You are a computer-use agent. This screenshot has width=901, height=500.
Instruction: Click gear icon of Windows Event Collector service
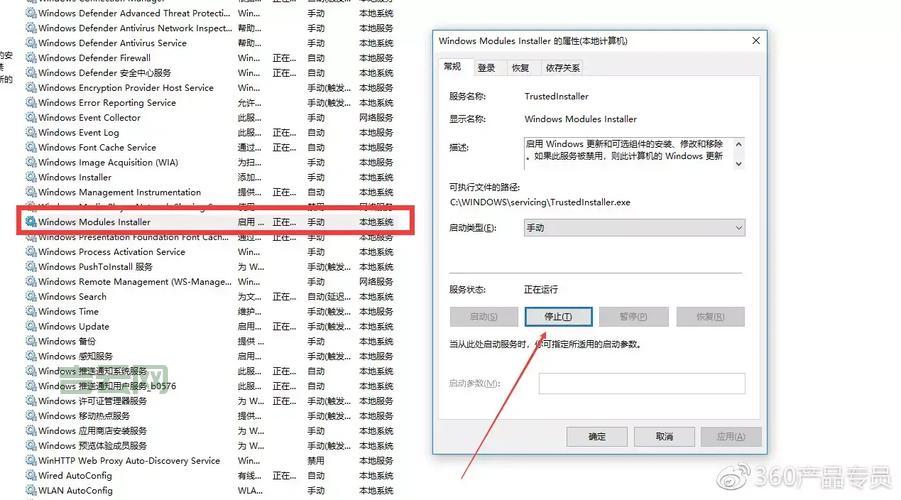tap(31, 118)
